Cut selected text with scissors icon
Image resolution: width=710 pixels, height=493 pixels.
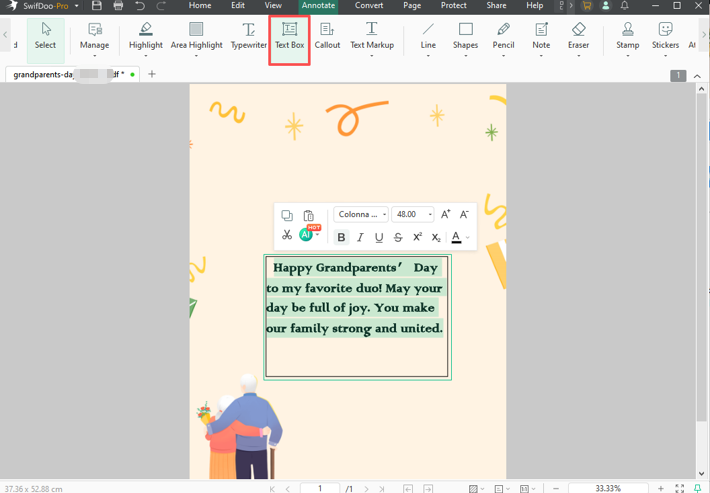287,235
